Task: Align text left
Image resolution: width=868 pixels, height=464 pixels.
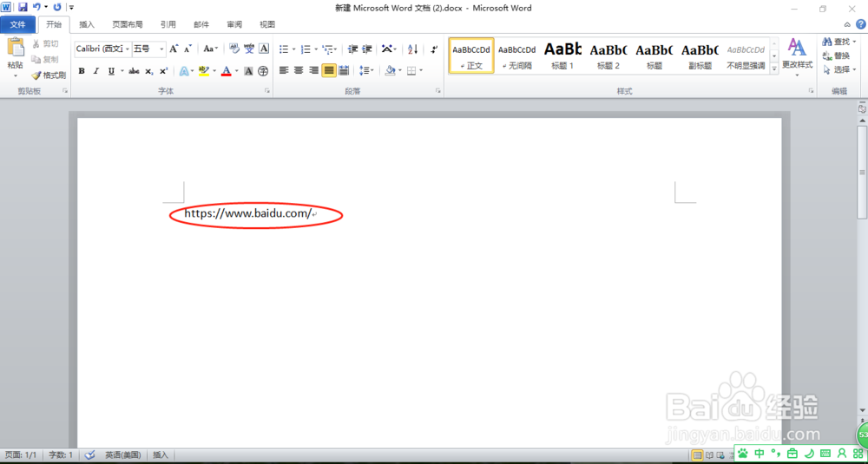Action: click(284, 70)
